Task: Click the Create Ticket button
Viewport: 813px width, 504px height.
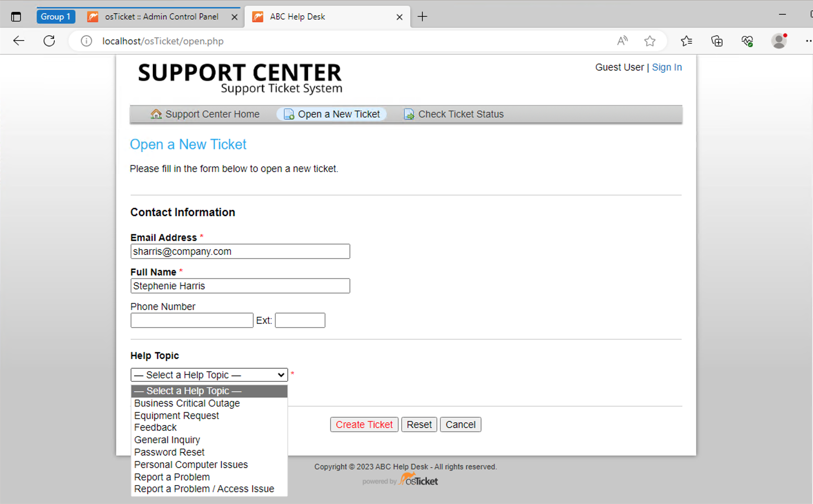Action: coord(364,425)
